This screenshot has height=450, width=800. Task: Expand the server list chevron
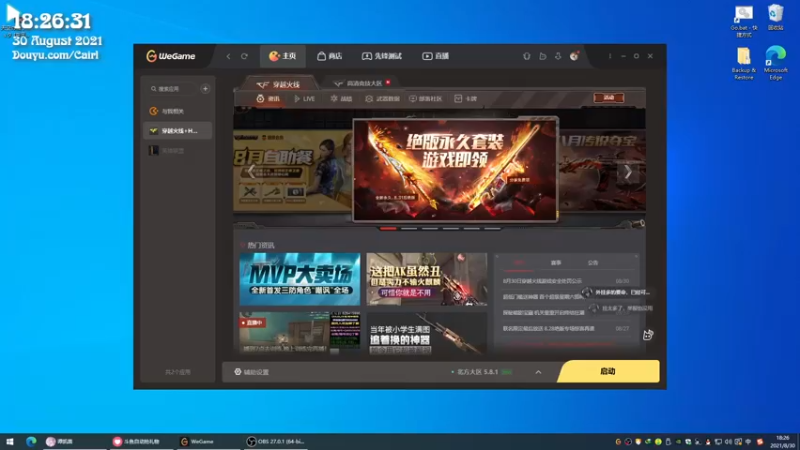(538, 372)
